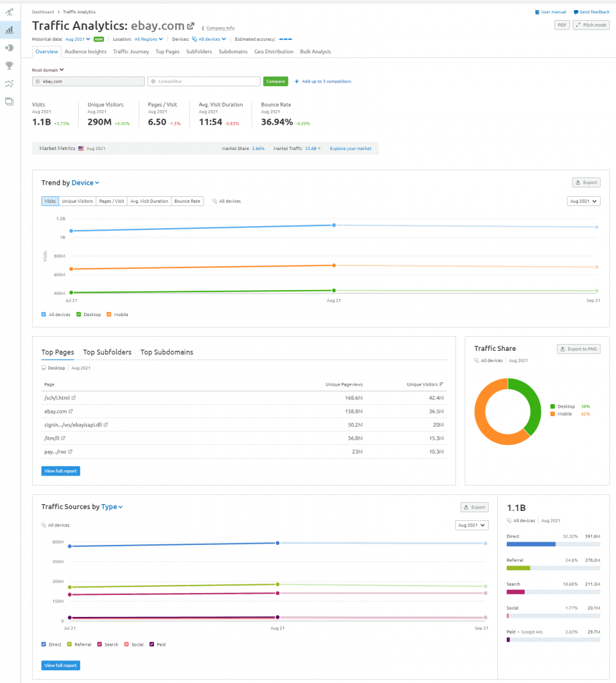Screen dimensions: 616x683
Task: Toggle Desktop checkbox in Trend legend
Action: tap(79, 315)
